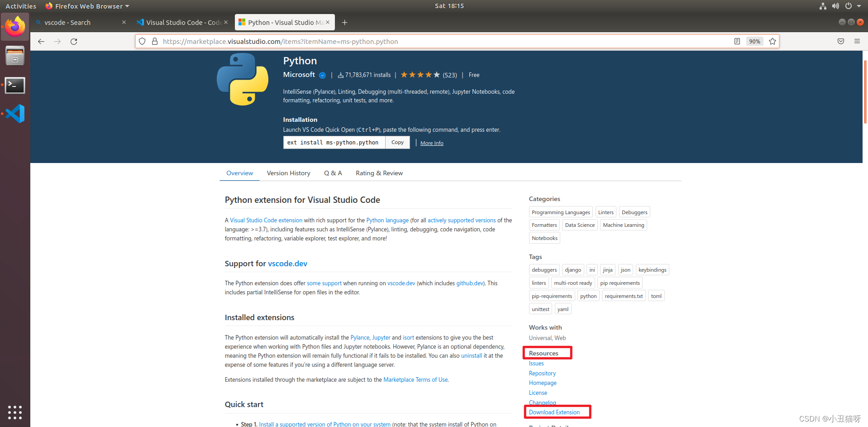This screenshot has height=427, width=868.
Task: Launch Terminal from the dock
Action: point(15,85)
